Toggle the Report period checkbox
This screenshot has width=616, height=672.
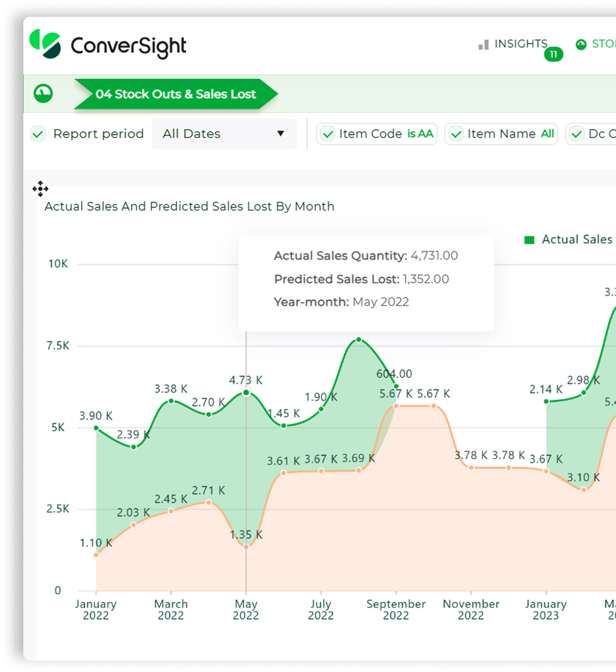click(38, 134)
